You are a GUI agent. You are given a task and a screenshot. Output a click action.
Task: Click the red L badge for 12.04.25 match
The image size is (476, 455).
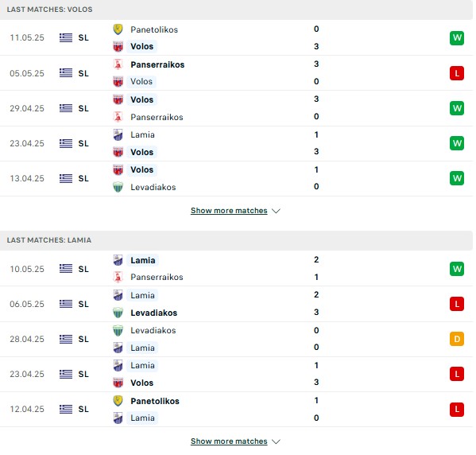pos(457,409)
